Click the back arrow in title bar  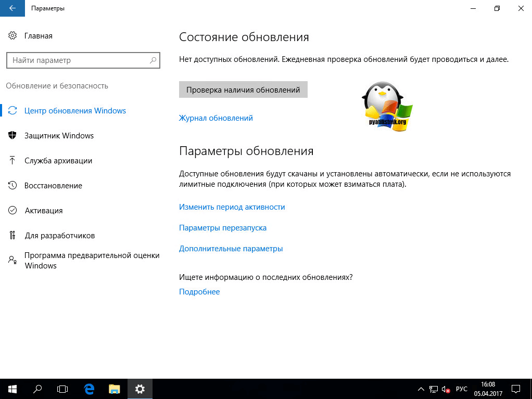click(12, 8)
